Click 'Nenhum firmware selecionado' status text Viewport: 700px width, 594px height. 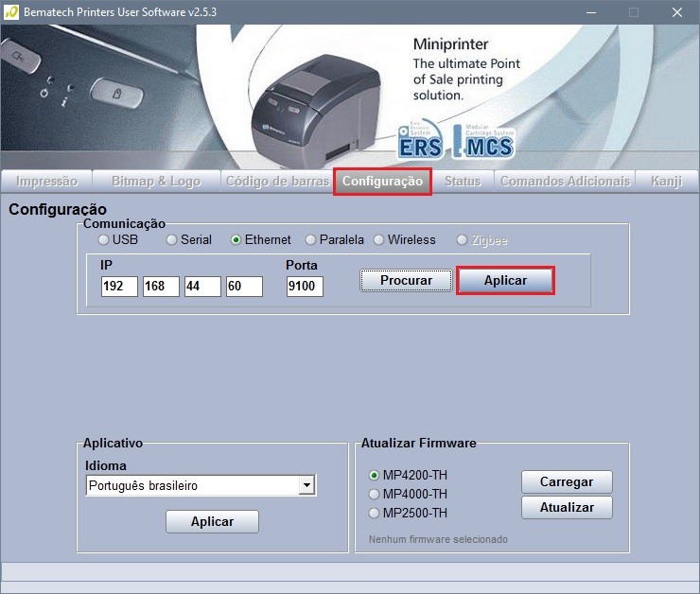point(438,539)
